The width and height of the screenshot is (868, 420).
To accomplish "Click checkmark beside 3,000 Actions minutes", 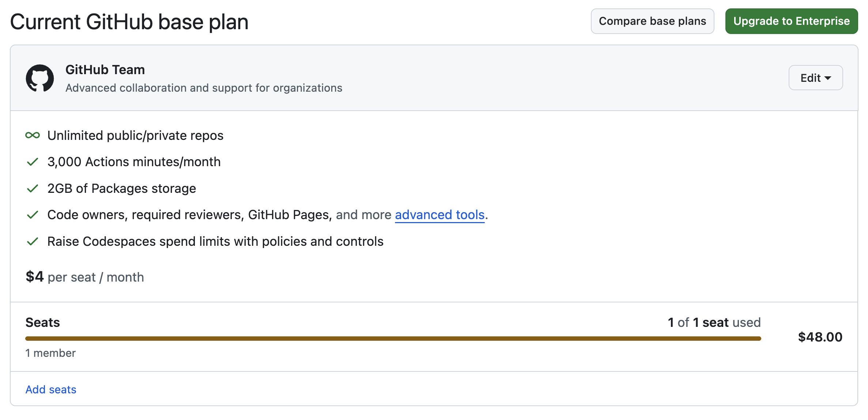I will pos(33,162).
